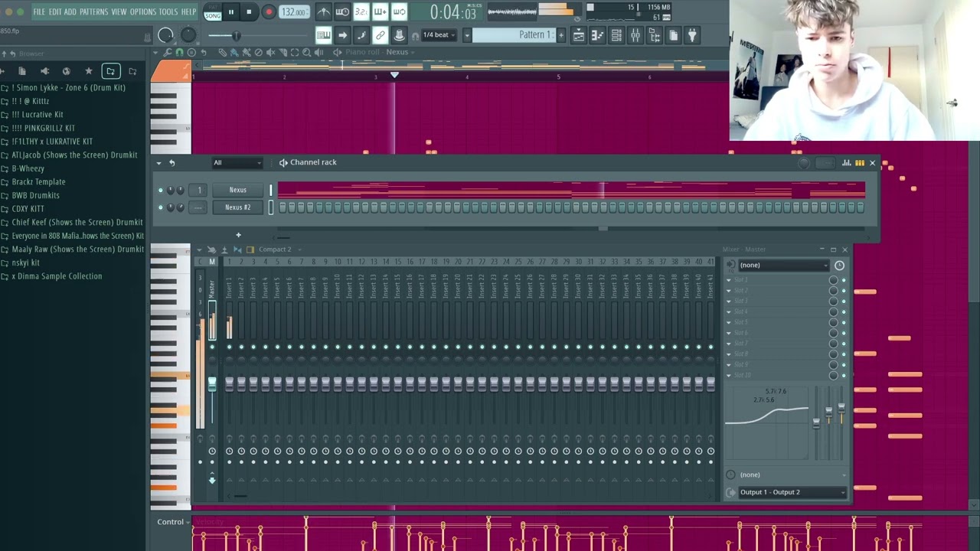
Task: Click the plus button beside Pattern 1
Action: (561, 35)
